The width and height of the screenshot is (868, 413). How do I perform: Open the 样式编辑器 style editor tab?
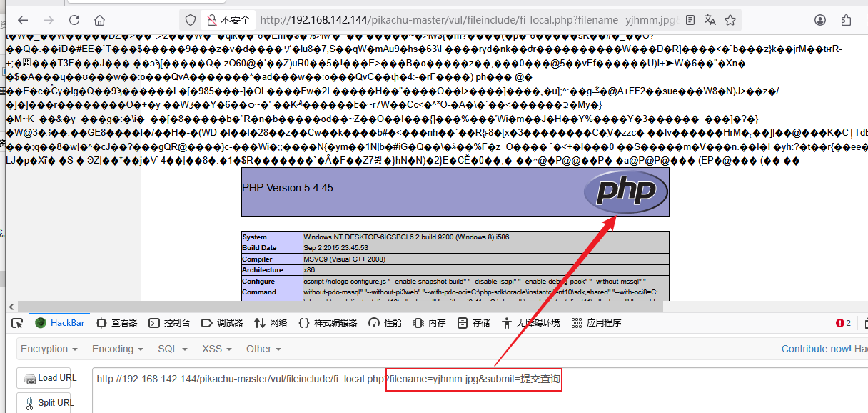(328, 323)
